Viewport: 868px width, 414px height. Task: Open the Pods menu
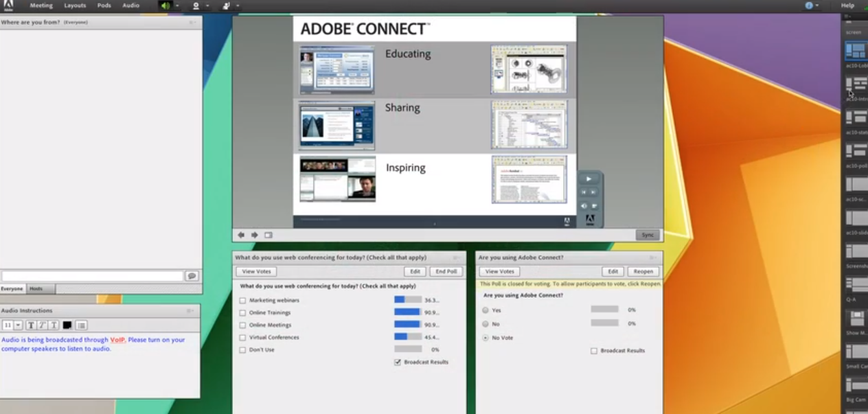point(104,5)
